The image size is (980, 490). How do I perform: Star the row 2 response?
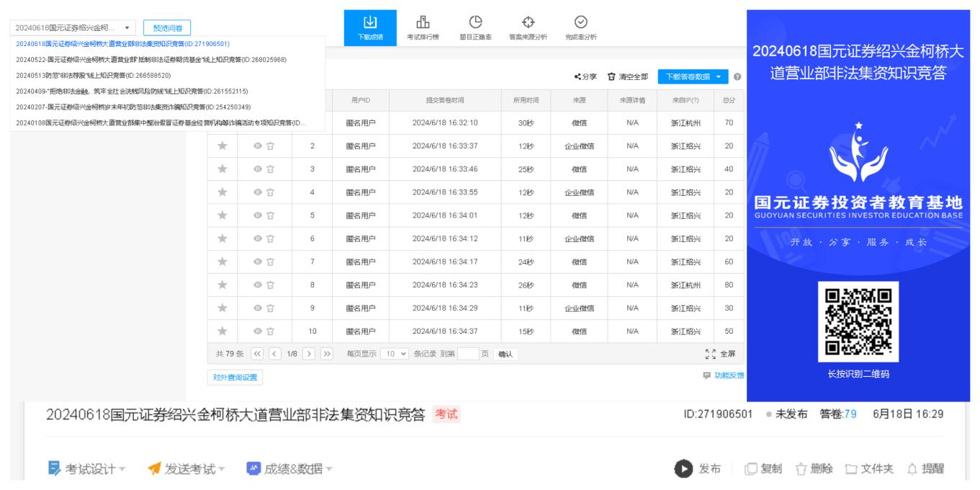[222, 146]
